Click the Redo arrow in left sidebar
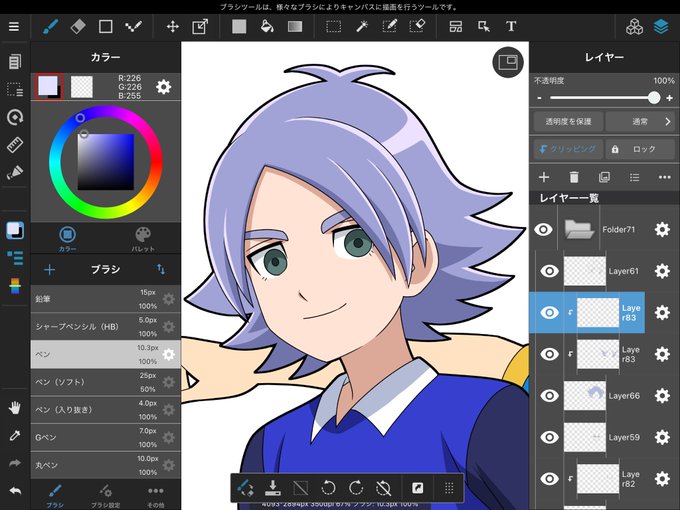The image size is (680, 510). (x=15, y=463)
